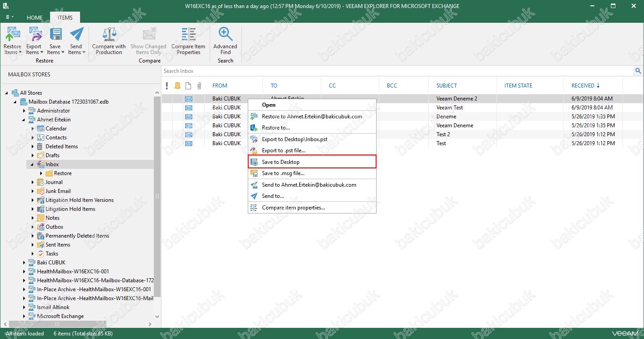The image size is (644, 339).
Task: Select the Drafts folder
Action: pos(52,155)
